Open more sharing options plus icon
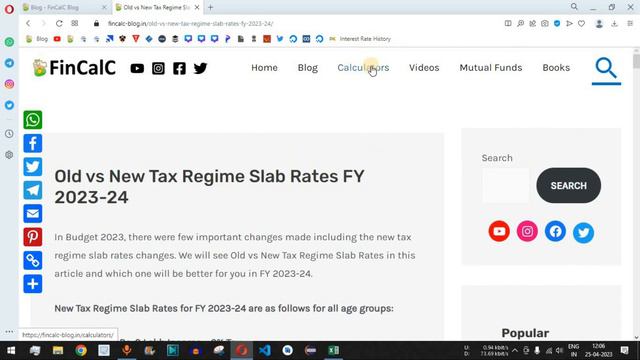Viewport: 640px width, 360px height. (33, 284)
